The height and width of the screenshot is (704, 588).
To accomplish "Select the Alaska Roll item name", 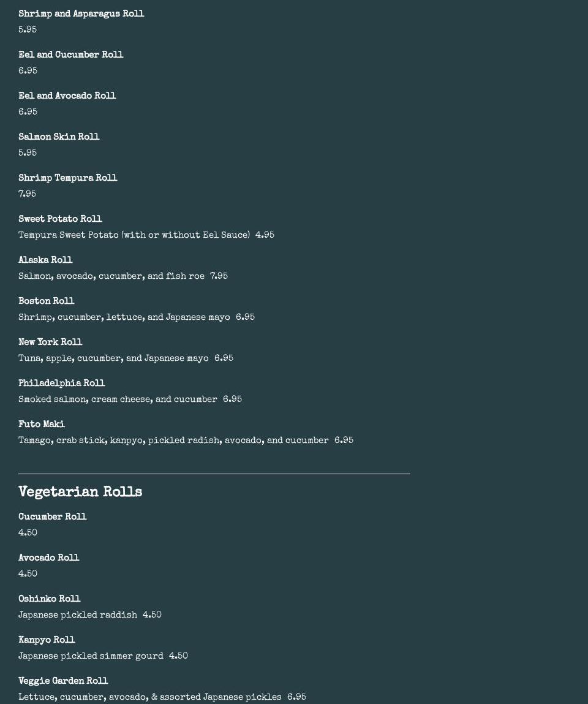I will [45, 260].
